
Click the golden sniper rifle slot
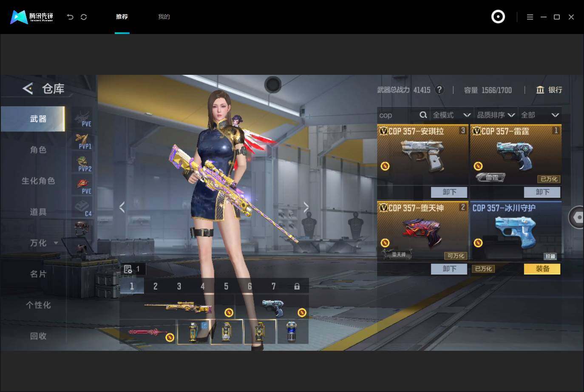pyautogui.click(x=177, y=307)
